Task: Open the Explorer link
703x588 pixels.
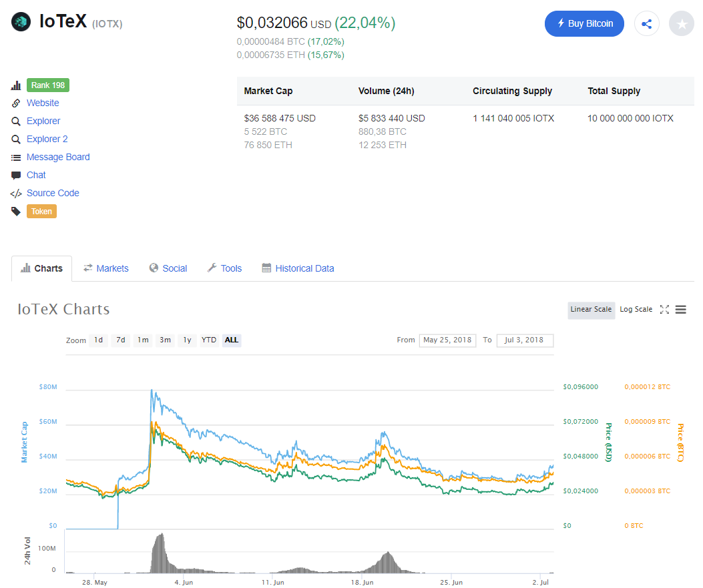Action: click(43, 121)
